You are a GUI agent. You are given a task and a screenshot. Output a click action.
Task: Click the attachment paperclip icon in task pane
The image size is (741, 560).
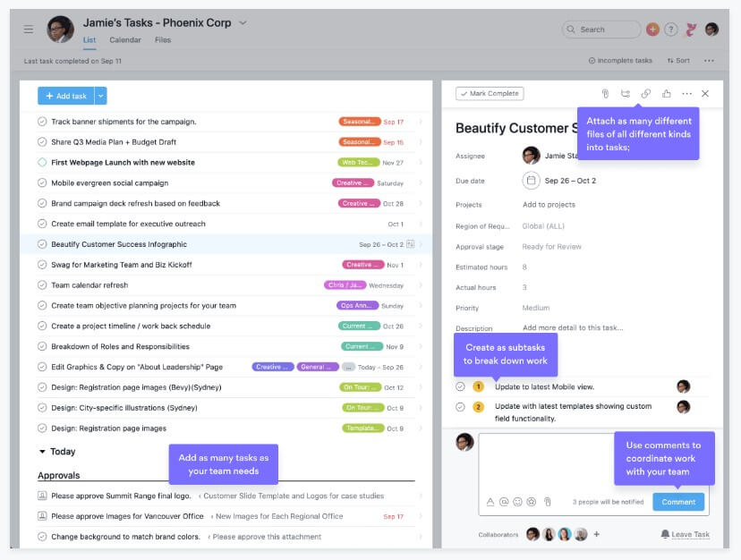(605, 94)
